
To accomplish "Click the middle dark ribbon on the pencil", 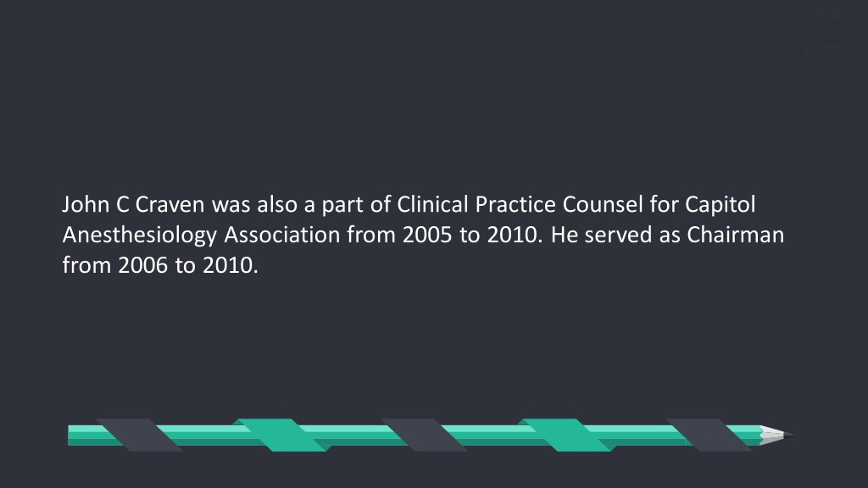I will (x=425, y=435).
